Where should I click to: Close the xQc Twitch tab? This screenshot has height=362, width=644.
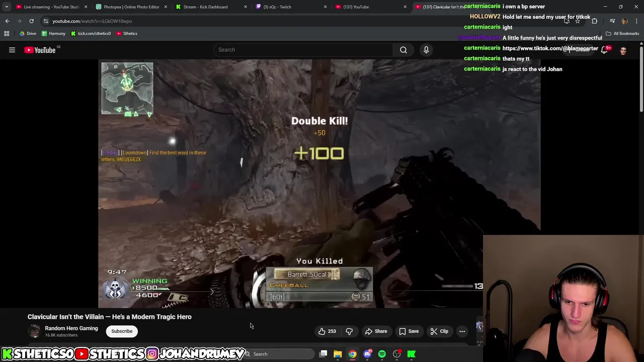[326, 7]
